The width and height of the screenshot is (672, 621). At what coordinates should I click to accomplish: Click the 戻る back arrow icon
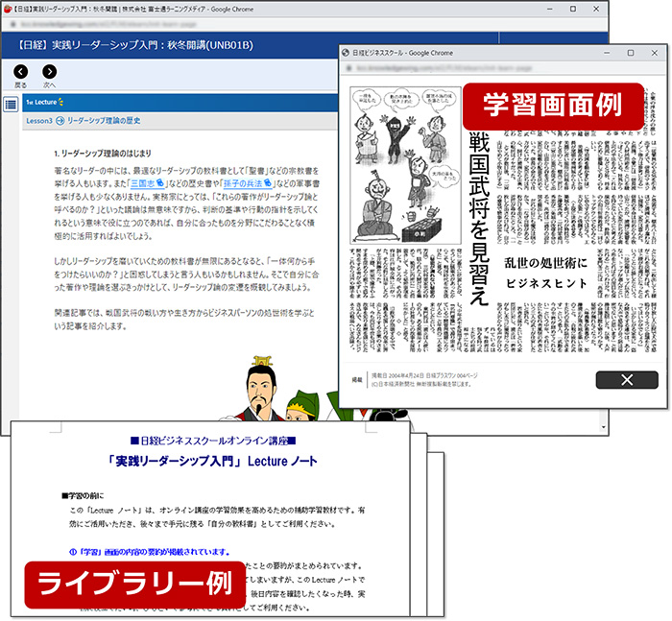pyautogui.click(x=20, y=72)
